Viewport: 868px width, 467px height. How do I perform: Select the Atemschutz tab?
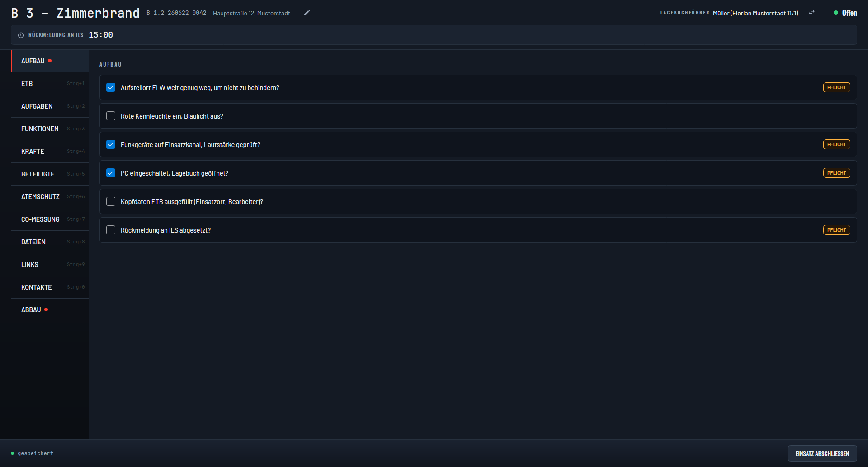(x=50, y=197)
